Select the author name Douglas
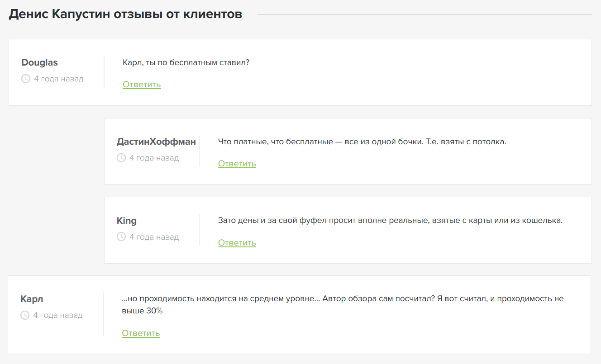Screen dimensions: 601x364 (x=40, y=63)
